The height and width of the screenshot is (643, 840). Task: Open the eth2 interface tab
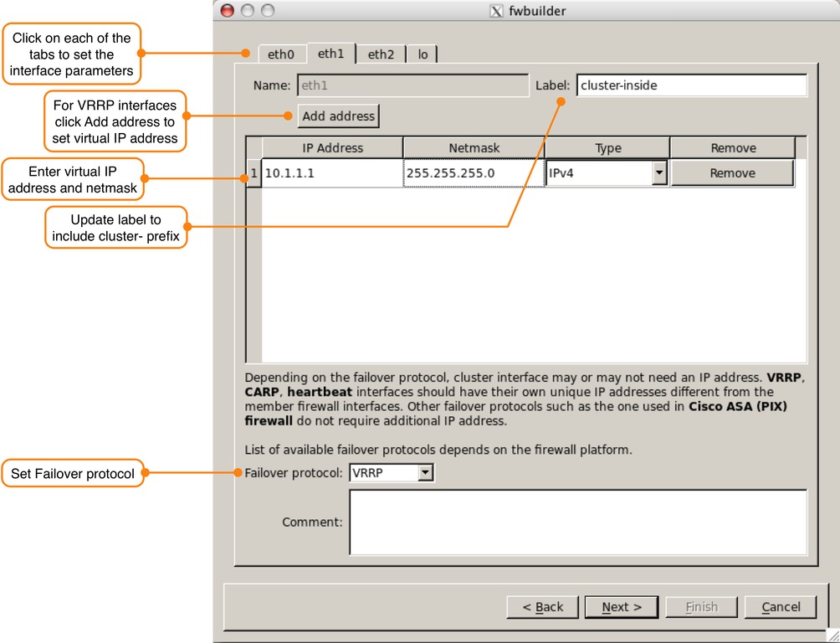381,54
